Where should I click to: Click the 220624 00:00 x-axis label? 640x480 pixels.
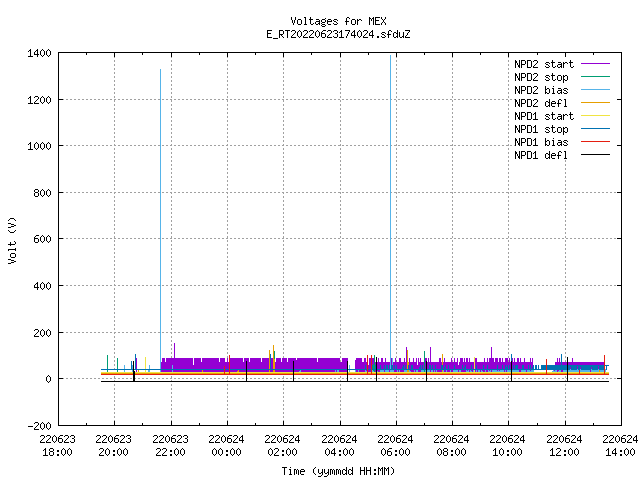226,446
